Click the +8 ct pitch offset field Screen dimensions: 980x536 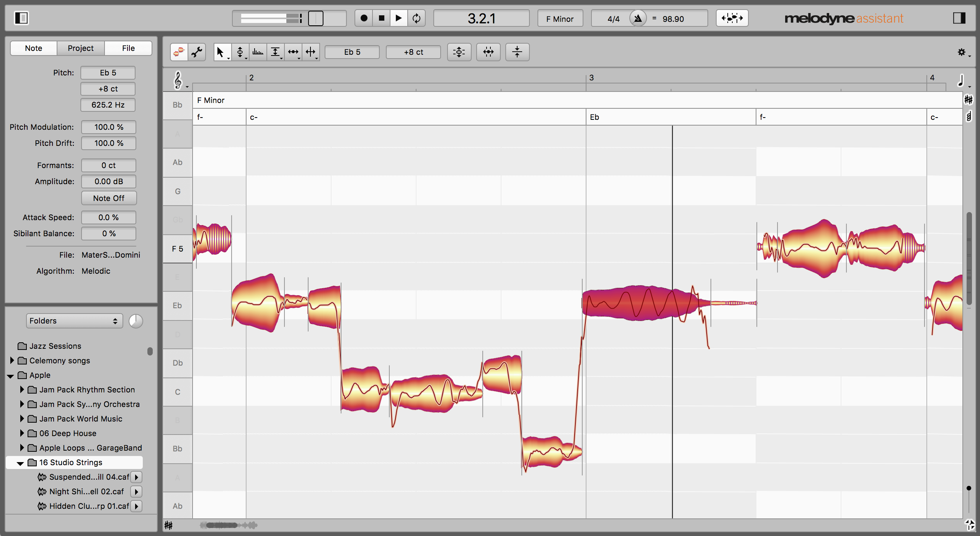108,88
